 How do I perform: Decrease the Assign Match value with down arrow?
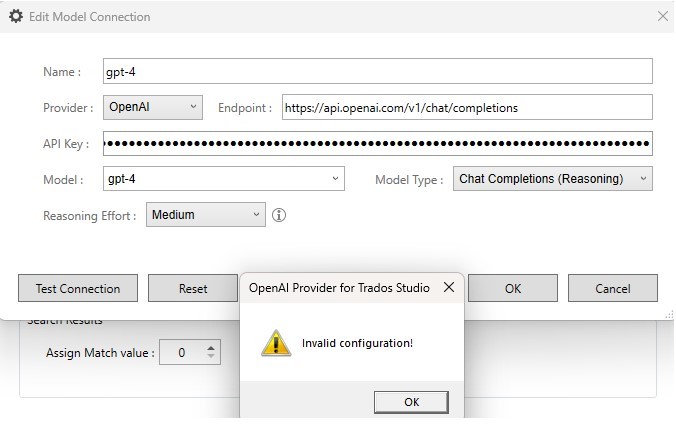click(x=211, y=357)
